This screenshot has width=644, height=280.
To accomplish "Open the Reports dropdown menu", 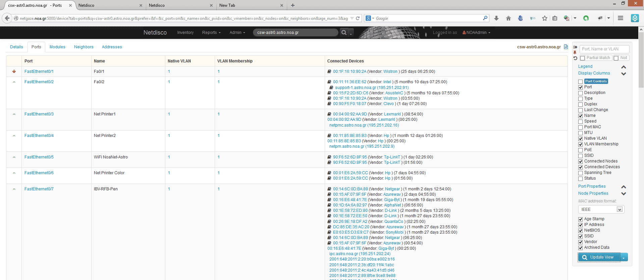I will tap(211, 33).
